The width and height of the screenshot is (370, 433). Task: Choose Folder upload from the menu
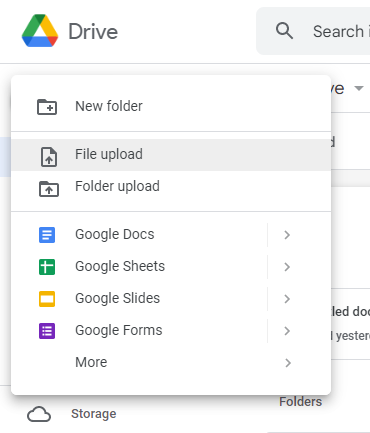click(x=171, y=187)
